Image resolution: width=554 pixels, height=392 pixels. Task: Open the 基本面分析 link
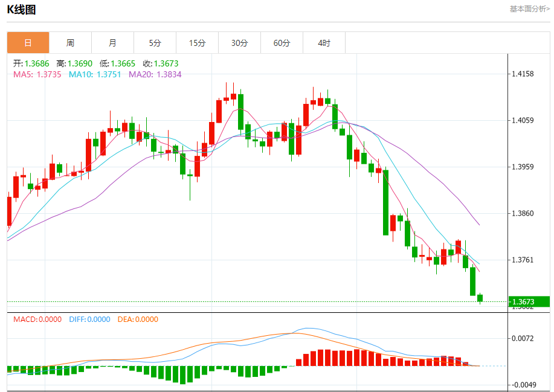coord(529,9)
